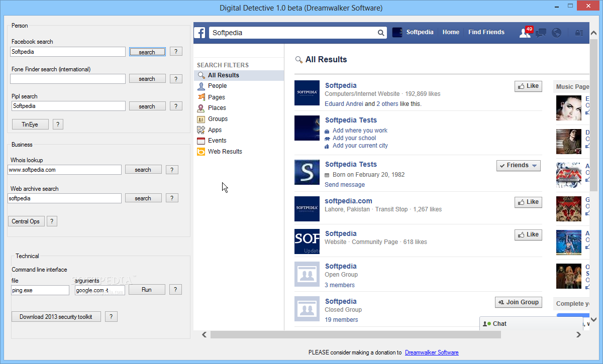Select the Events calendar filter icon
Screen dimensions: 603x364
[201, 141]
